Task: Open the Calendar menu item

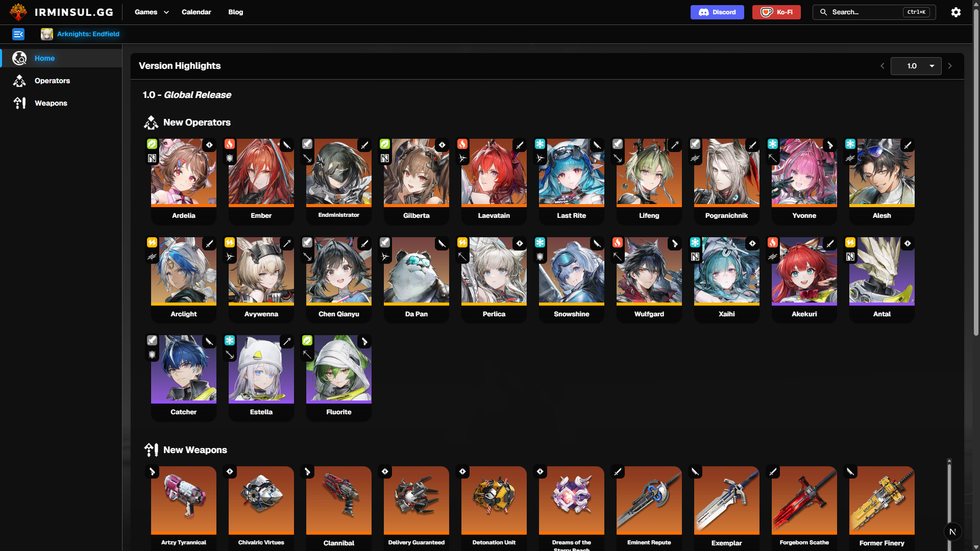Action: pos(196,12)
